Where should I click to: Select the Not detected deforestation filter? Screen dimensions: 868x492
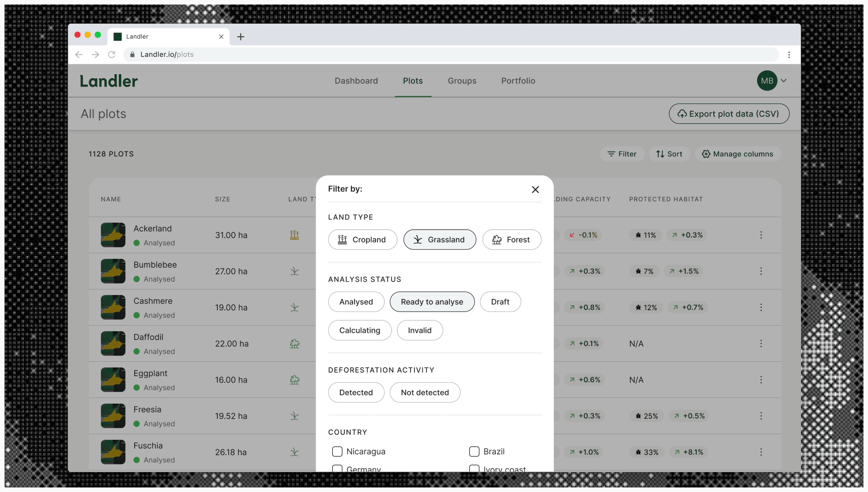tap(425, 393)
